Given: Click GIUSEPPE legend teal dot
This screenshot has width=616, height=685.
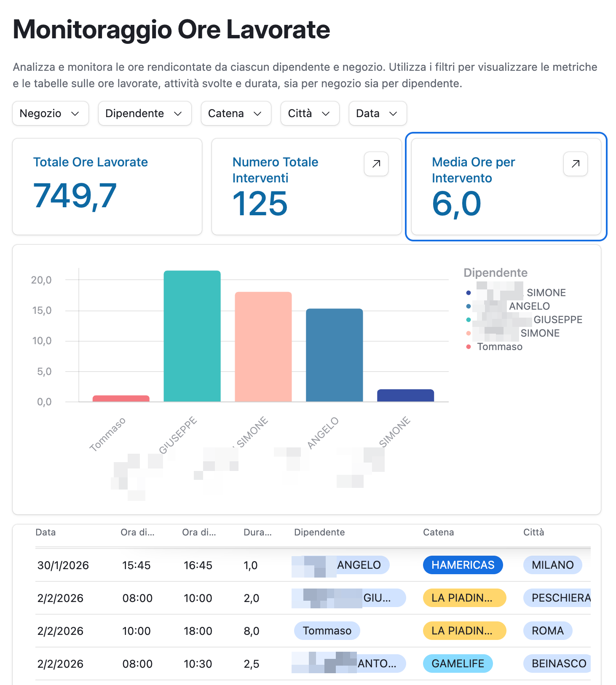Looking at the screenshot, I should [x=469, y=320].
